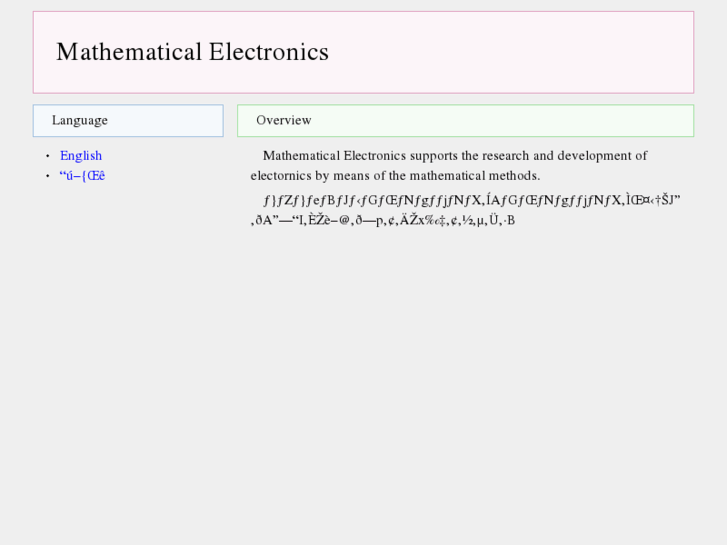Image resolution: width=727 pixels, height=545 pixels.
Task: Click the bullet beside the English link
Action: point(47,156)
